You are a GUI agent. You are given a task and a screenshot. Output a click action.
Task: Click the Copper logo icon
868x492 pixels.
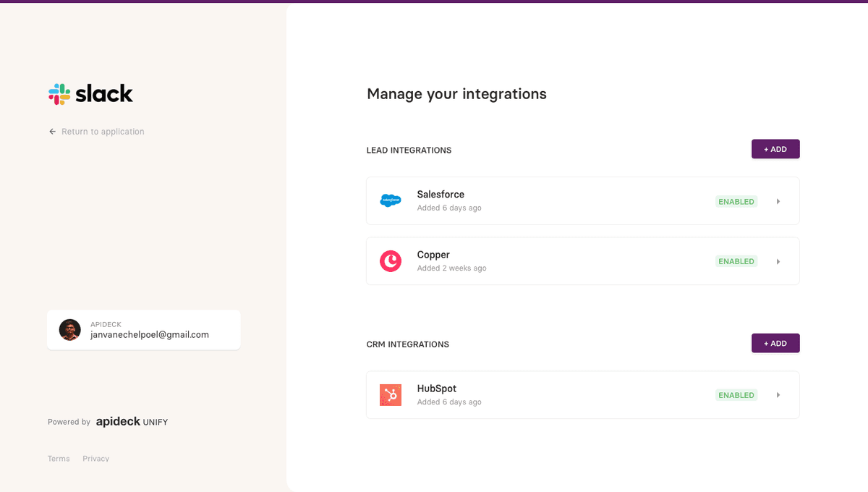(391, 261)
